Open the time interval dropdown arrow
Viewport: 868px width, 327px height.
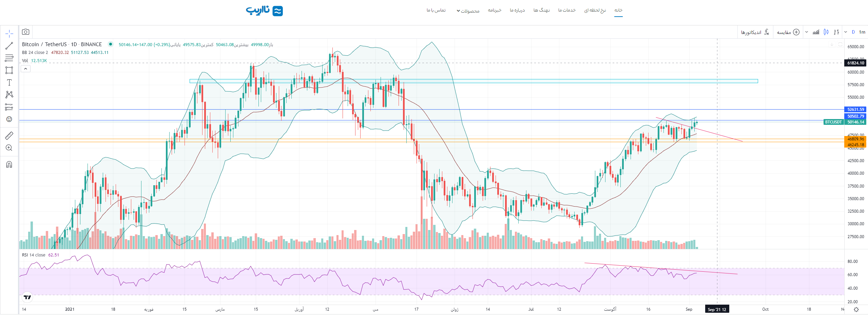(846, 32)
